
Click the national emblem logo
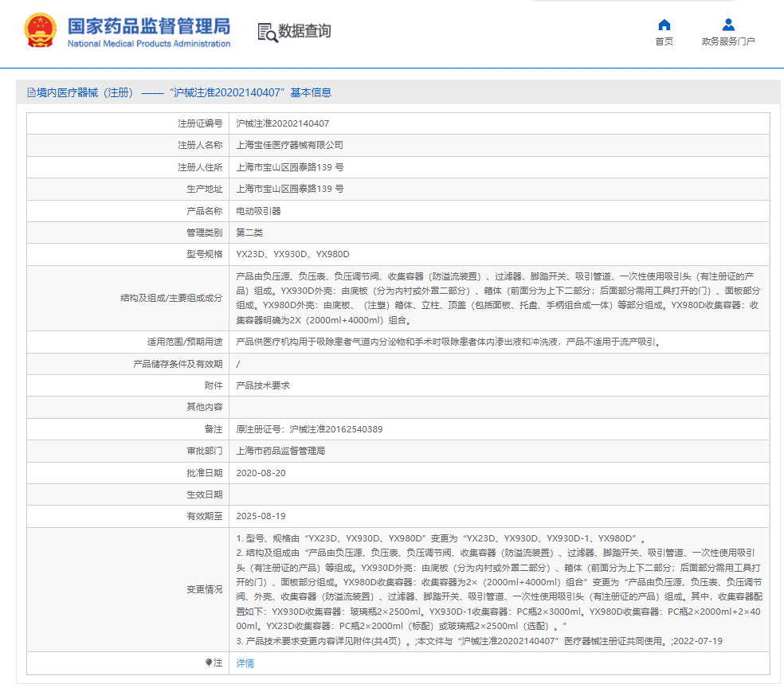[x=41, y=30]
